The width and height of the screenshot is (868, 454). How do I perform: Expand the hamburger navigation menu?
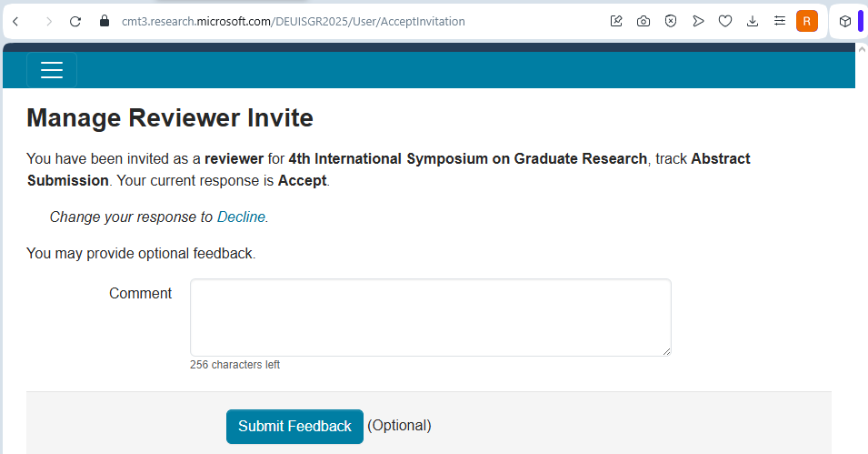[x=52, y=70]
